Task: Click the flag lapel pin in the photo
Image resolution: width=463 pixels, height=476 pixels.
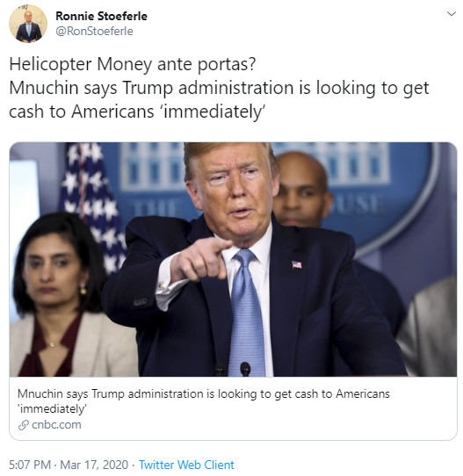Action: tap(297, 264)
